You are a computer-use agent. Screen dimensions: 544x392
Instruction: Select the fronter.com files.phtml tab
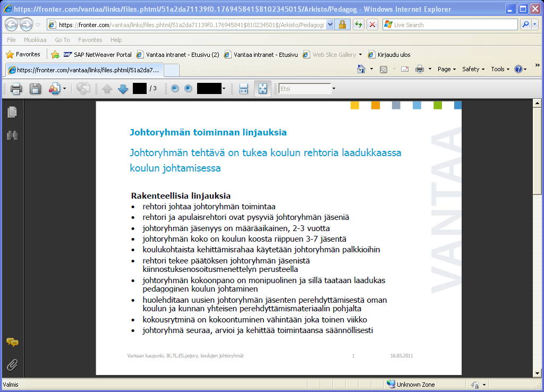click(x=84, y=70)
